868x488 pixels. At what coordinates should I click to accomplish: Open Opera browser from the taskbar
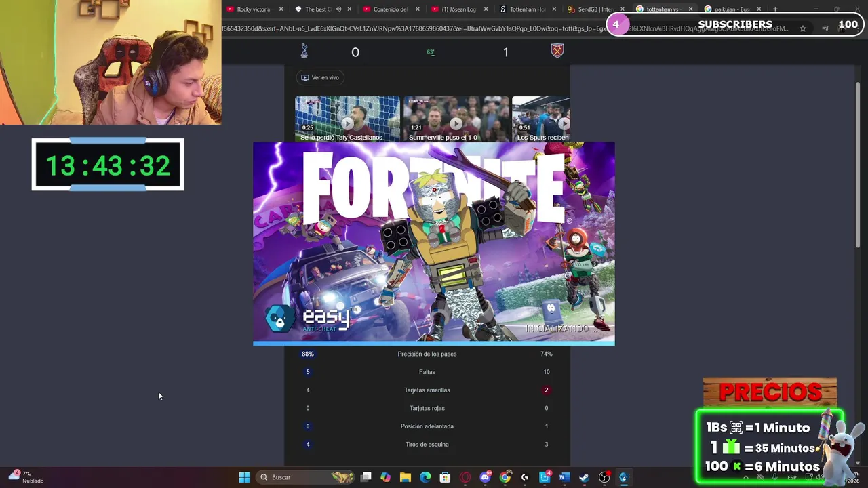click(465, 477)
